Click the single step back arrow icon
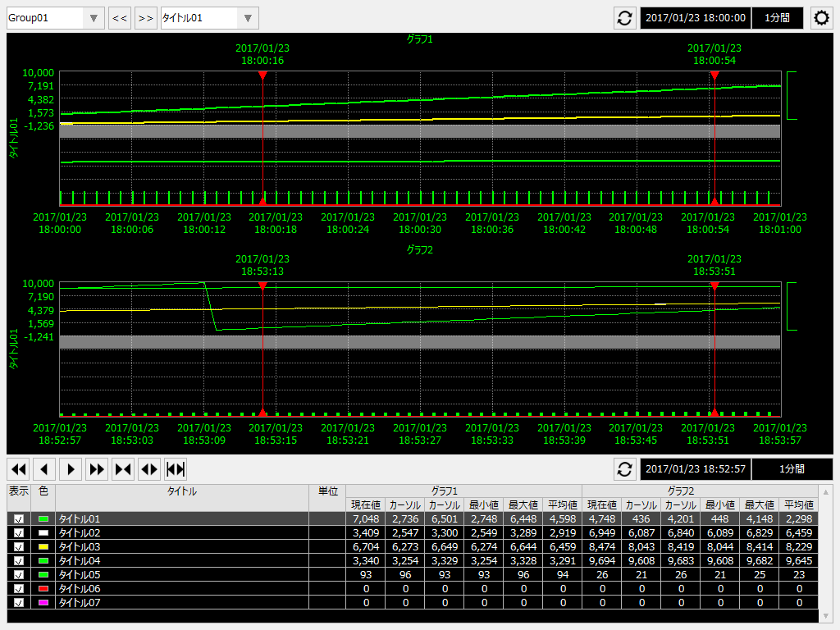Screen dimensions: 840x630 pyautogui.click(x=44, y=469)
